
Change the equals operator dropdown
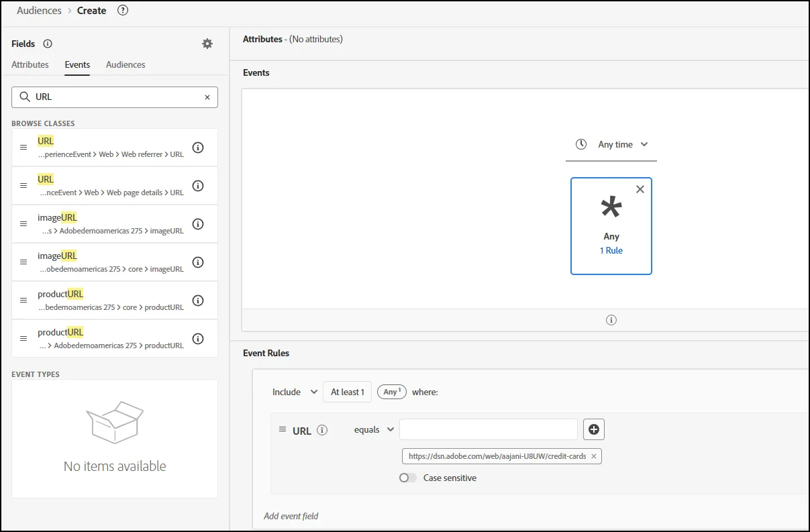[x=374, y=429]
